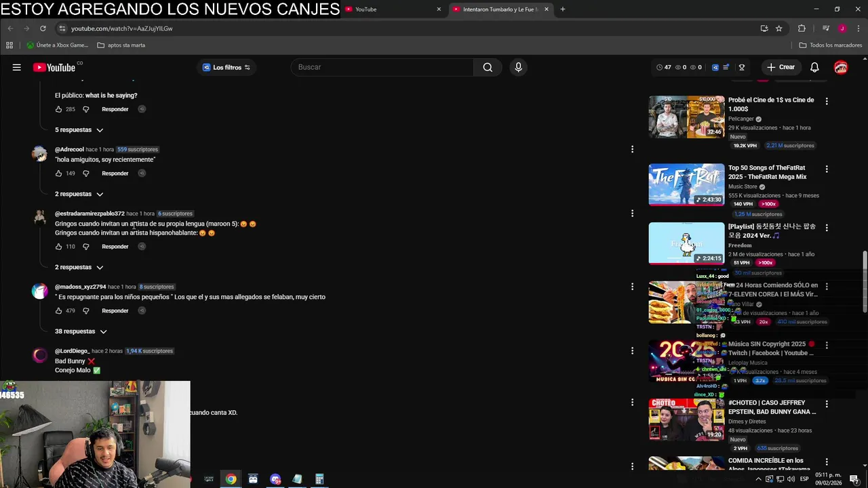The image size is (868, 488).
Task: Open options for TheFatRat mix video
Action: (826, 169)
